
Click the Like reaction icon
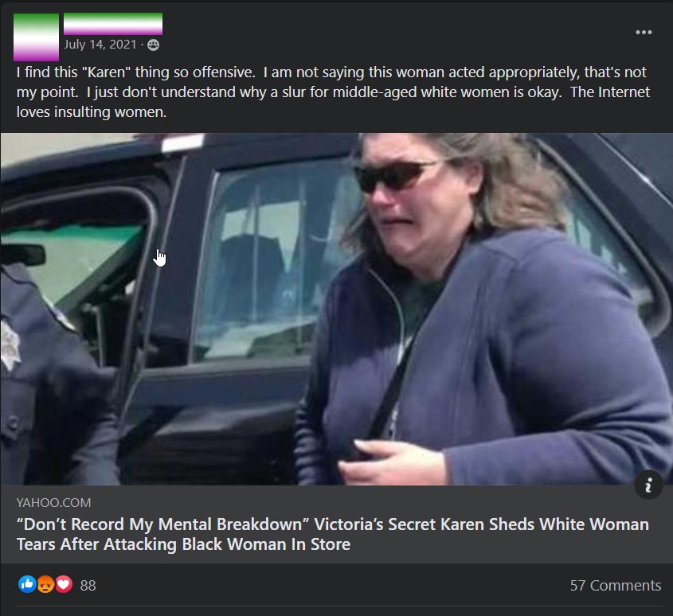coord(27,584)
